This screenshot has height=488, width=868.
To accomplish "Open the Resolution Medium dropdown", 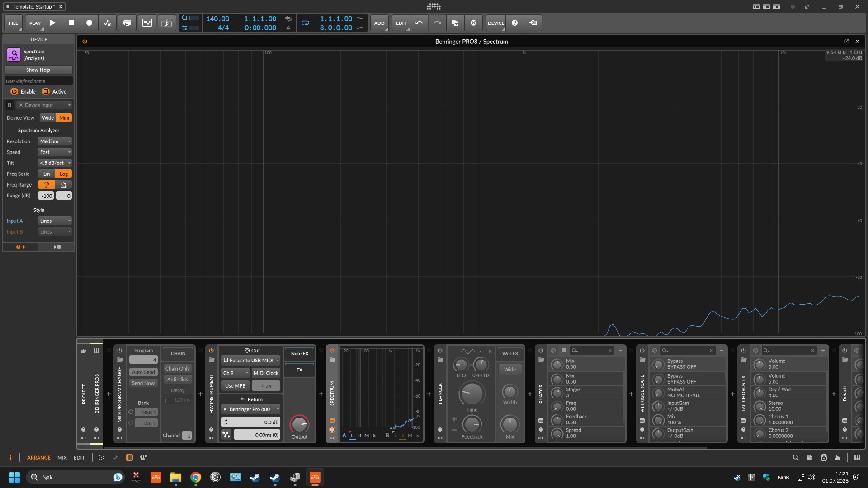I will click(55, 141).
